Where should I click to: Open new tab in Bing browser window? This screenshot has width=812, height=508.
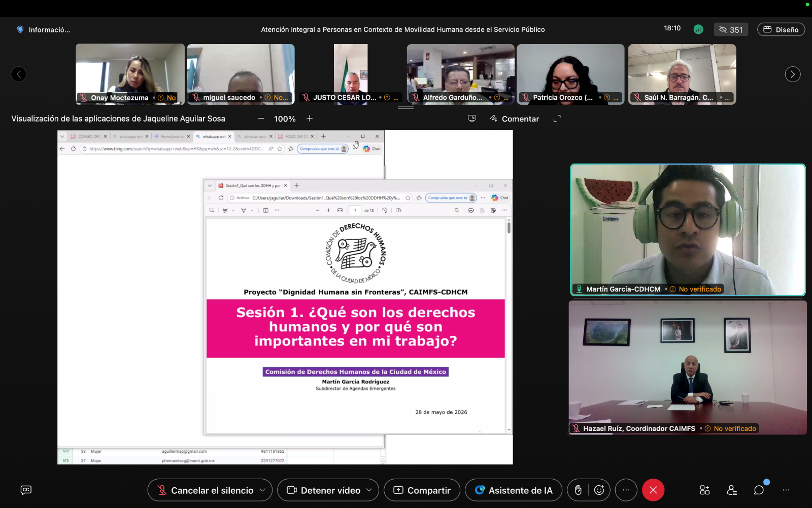point(323,136)
